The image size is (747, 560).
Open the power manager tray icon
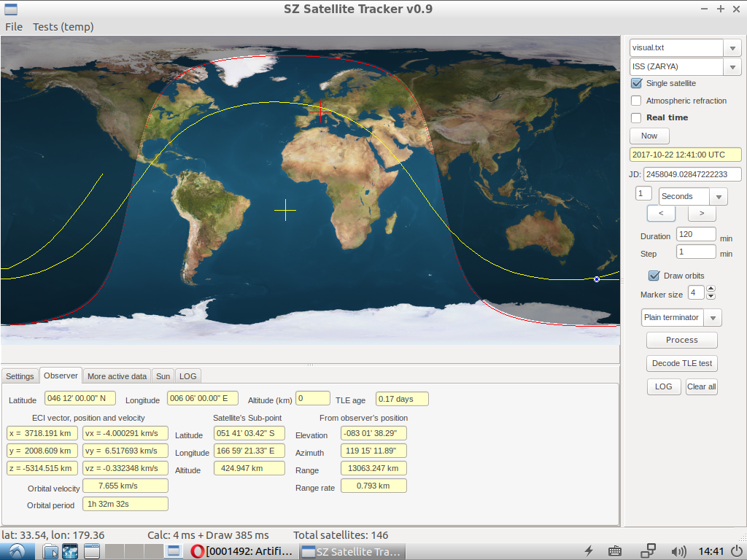(x=589, y=551)
